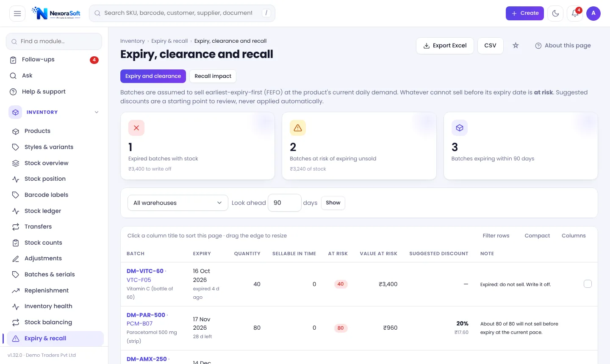The image size is (610, 364).
Task: Open Follow-ups in sidebar
Action: click(54, 60)
